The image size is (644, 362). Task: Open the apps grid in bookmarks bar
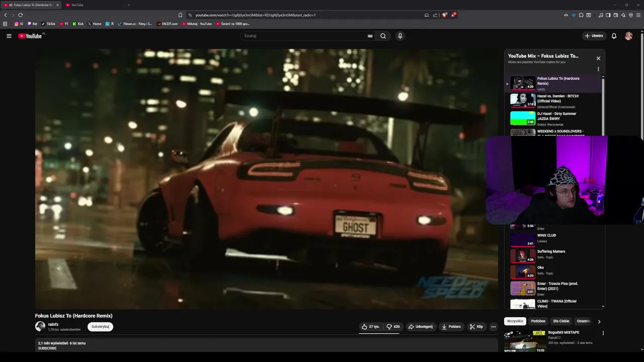pyautogui.click(x=5, y=24)
